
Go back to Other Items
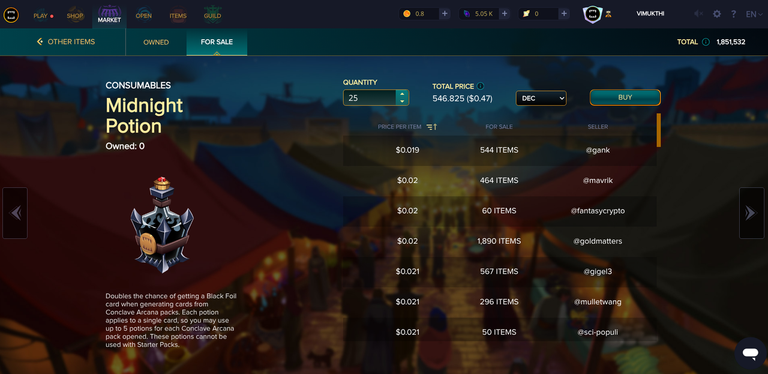tap(66, 42)
